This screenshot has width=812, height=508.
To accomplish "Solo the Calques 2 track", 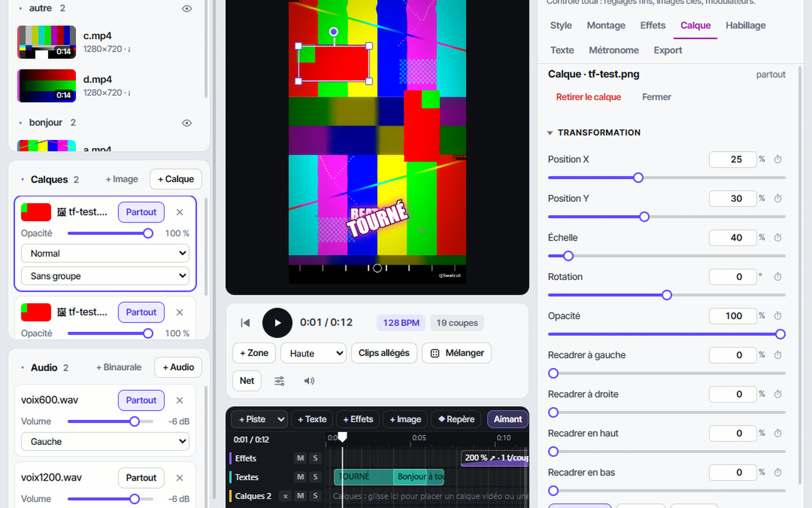I will (x=316, y=496).
